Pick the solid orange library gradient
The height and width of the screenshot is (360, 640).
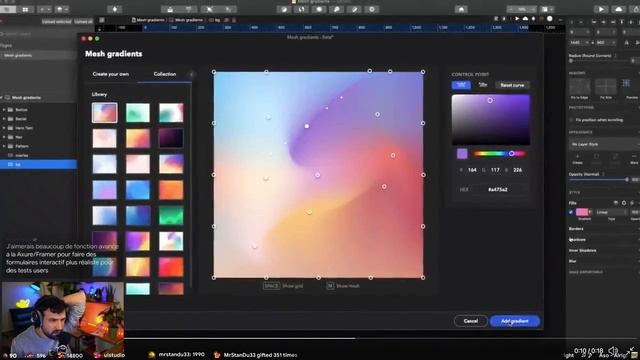171,190
